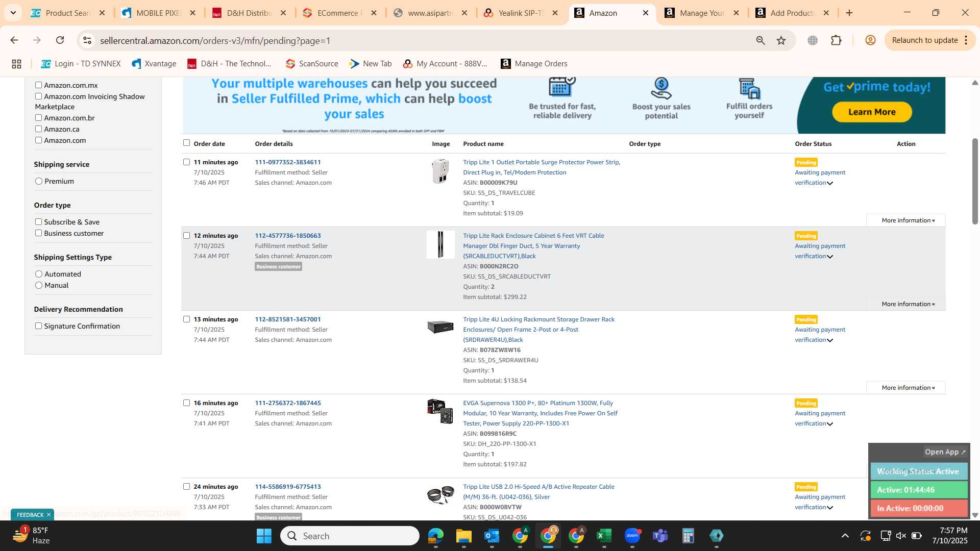Select Manual shipping settings type
980x551 pixels.
(39, 285)
